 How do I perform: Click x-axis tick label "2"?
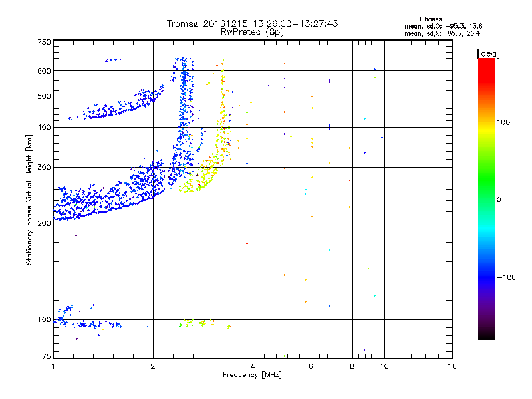[153, 366]
